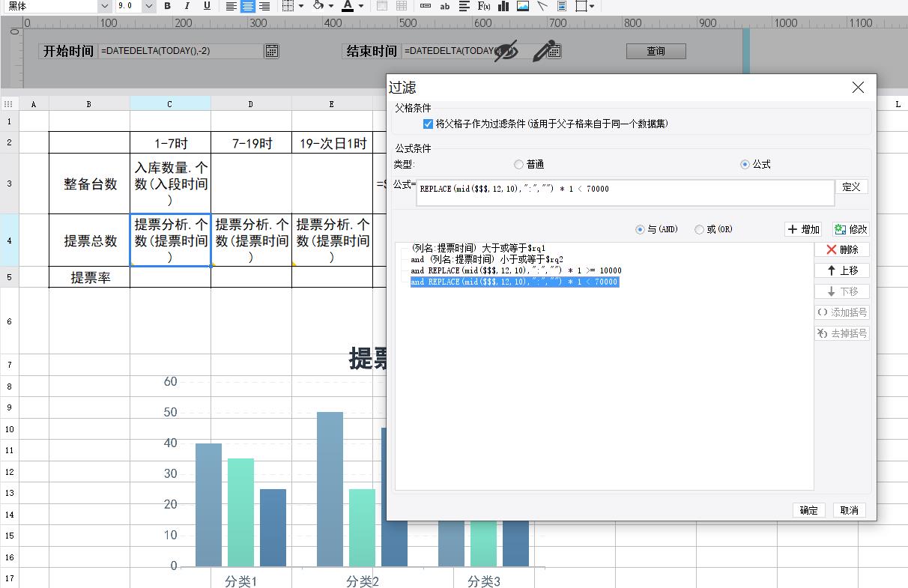Choose 与(AND) logical operator
Image resolution: width=908 pixels, height=588 pixels.
(640, 229)
